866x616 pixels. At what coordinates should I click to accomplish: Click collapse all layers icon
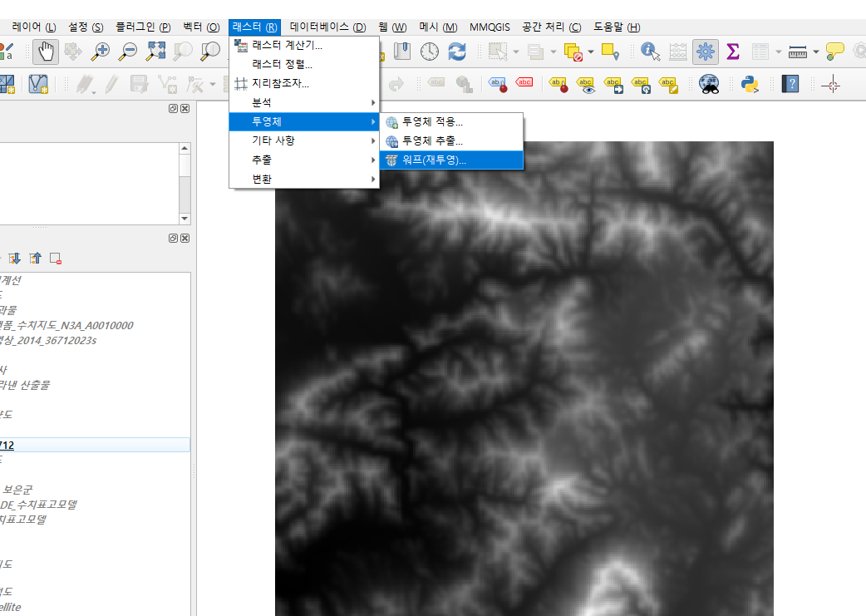tap(36, 258)
